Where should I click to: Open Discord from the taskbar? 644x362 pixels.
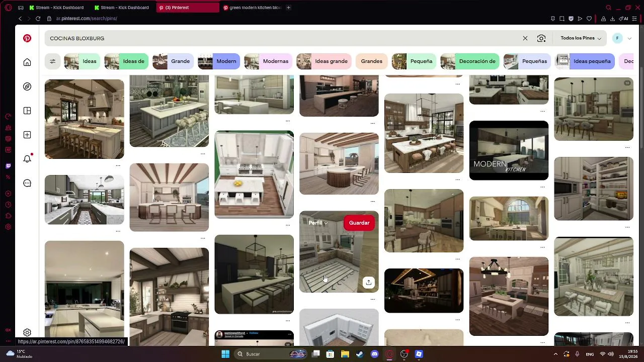pyautogui.click(x=374, y=354)
